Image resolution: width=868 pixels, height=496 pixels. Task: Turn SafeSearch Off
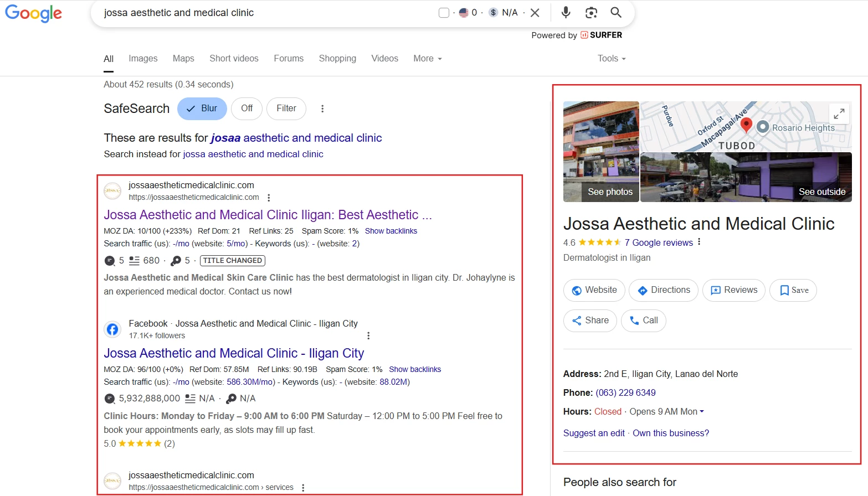point(246,108)
